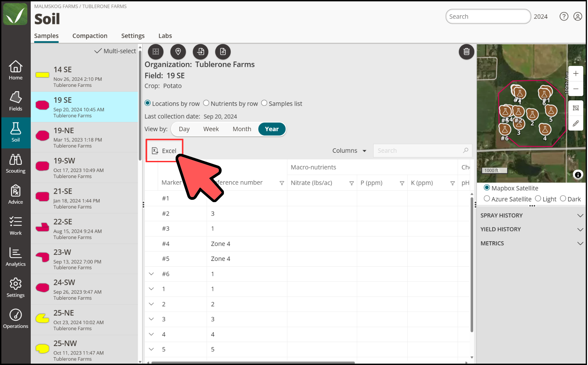
Task: Filter the Nitrate (lbs/ac) column
Action: [x=352, y=183]
